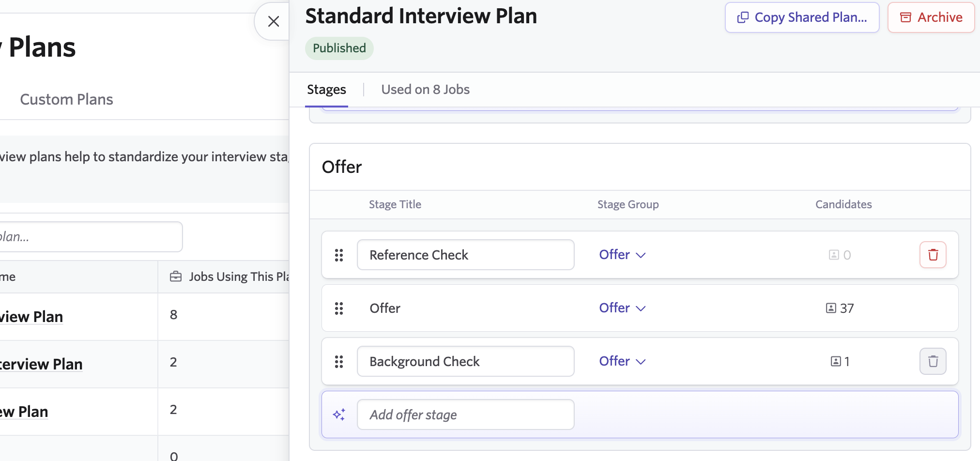Screen dimensions: 980x461
Task: Click Copy Shared Plan button
Action: click(x=802, y=17)
